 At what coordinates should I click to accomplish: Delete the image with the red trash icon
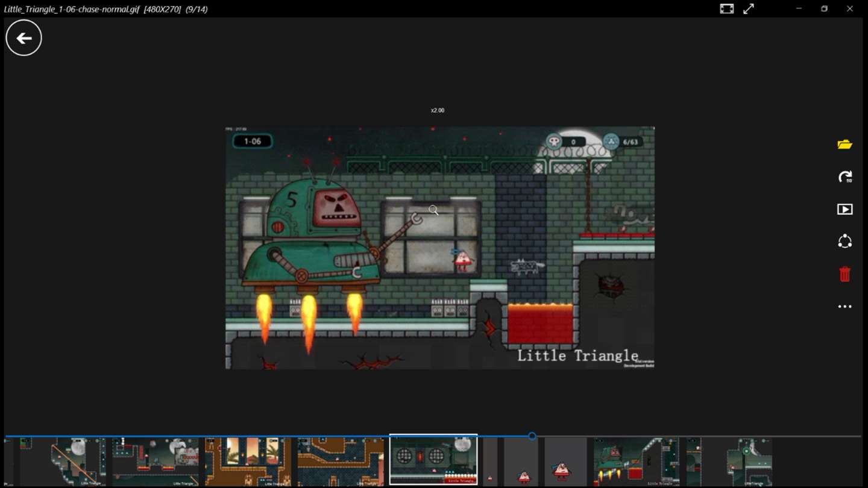(844, 274)
